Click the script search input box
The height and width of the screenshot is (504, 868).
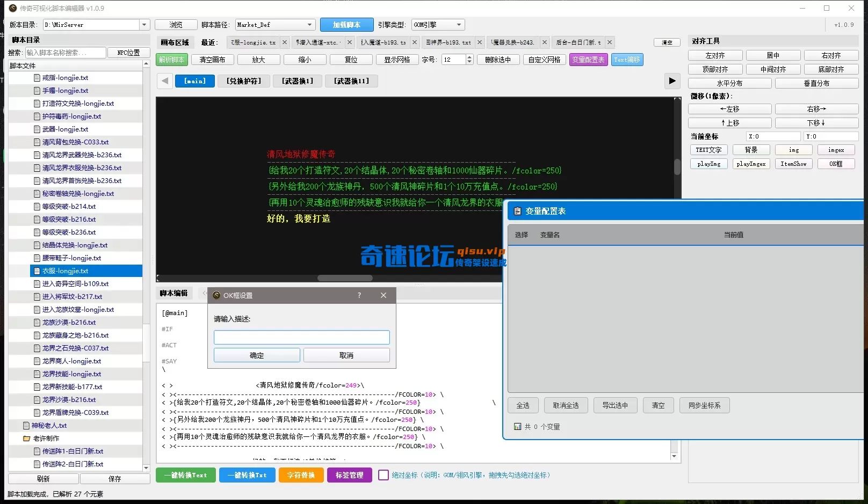66,53
